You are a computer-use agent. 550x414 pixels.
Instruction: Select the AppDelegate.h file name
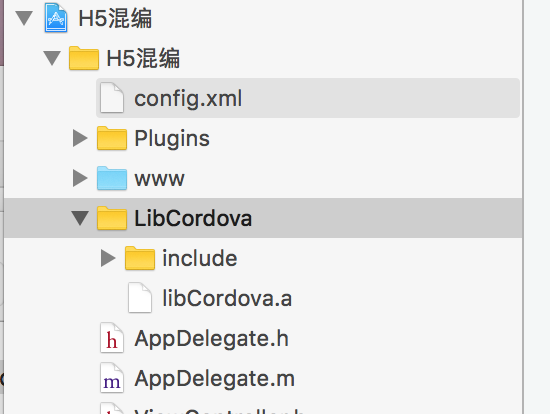coord(212,339)
